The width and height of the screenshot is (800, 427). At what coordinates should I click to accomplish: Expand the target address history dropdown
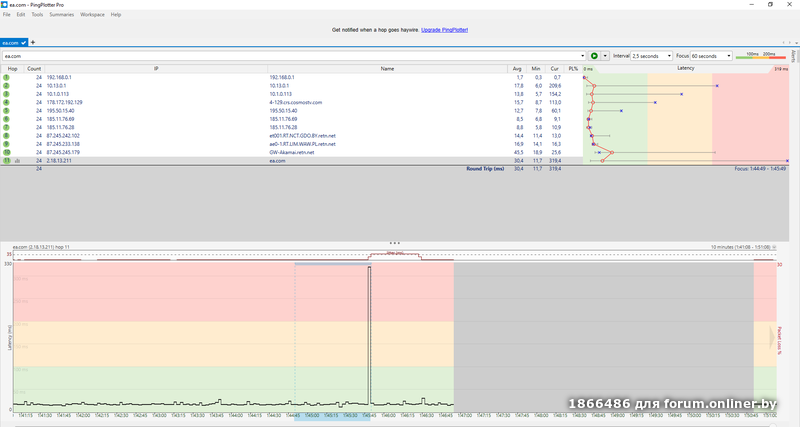point(582,56)
